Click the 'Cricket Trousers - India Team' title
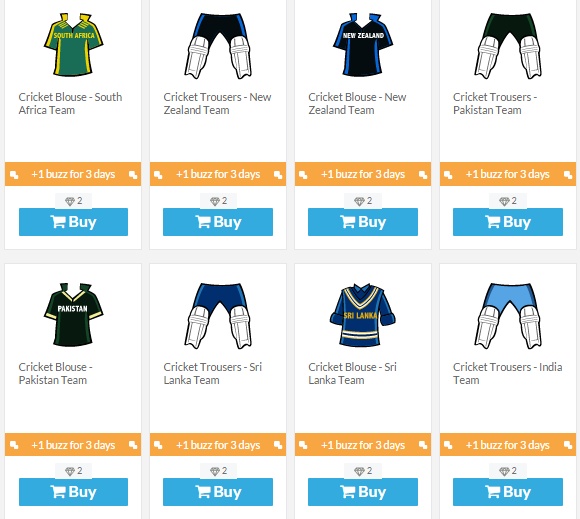Viewport: 580px width, 519px height. [x=508, y=374]
